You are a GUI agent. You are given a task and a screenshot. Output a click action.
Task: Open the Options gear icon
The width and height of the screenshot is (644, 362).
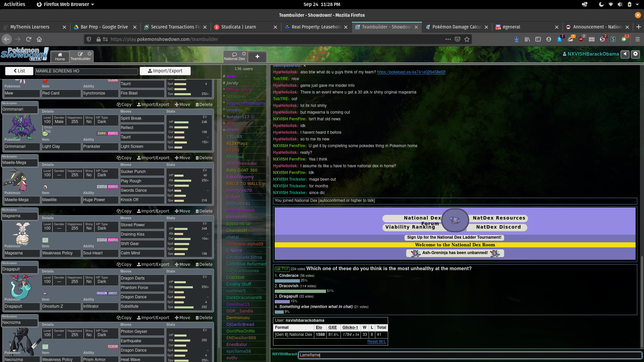pyautogui.click(x=635, y=54)
